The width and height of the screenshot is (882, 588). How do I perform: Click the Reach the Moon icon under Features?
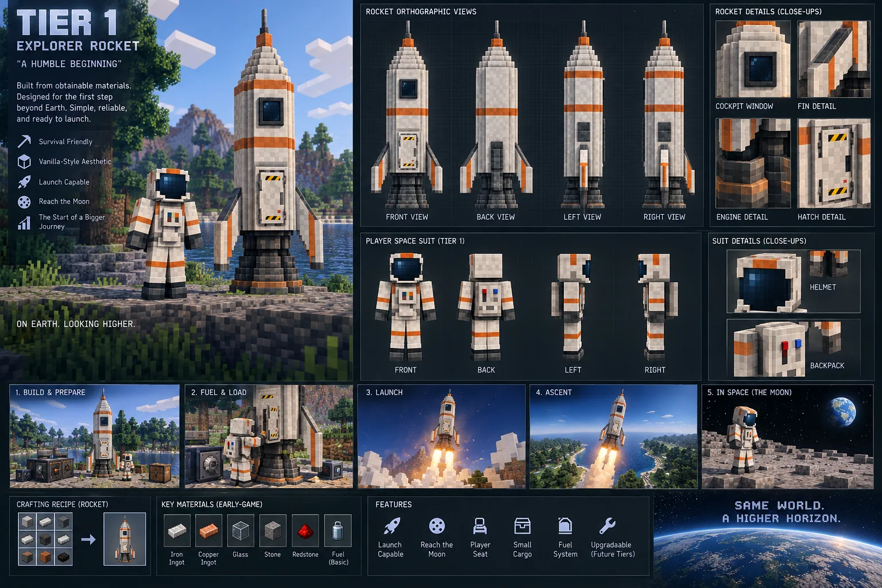pyautogui.click(x=437, y=525)
